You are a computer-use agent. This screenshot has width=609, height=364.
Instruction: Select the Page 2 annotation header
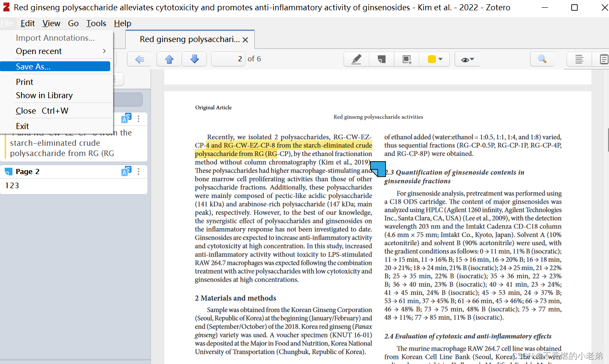[x=74, y=171]
